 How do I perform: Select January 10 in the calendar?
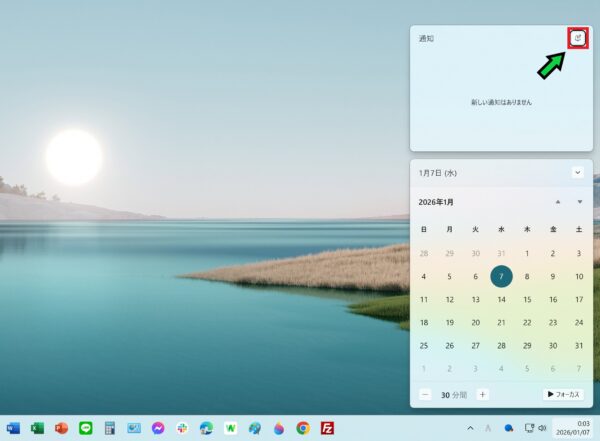click(x=579, y=276)
